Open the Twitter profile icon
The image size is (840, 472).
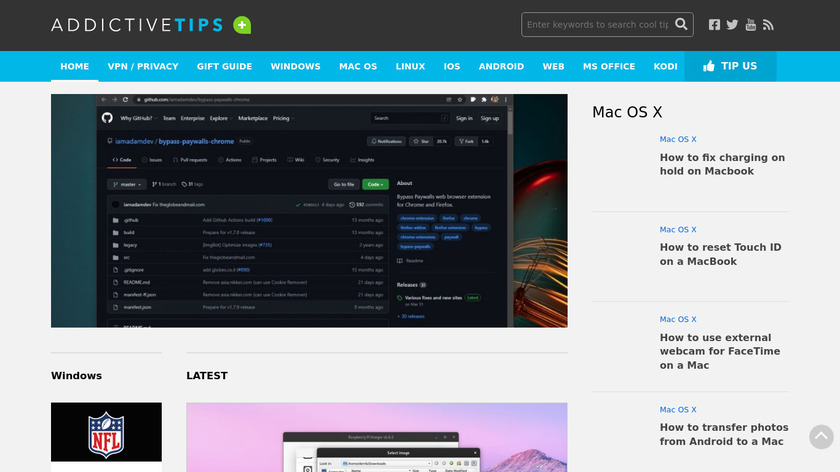[x=732, y=25]
